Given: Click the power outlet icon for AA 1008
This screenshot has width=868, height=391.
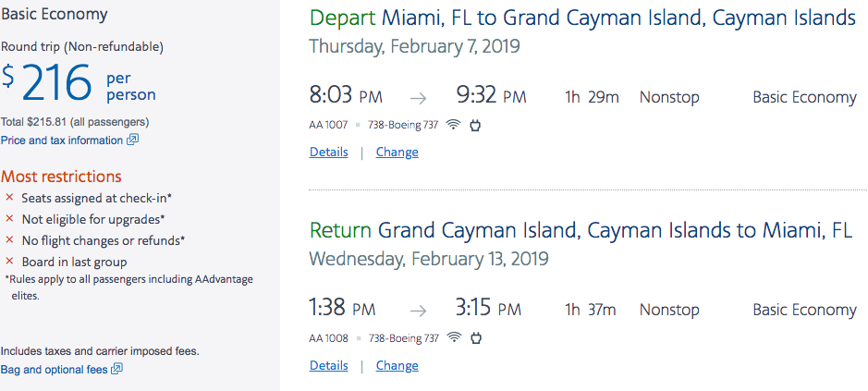Looking at the screenshot, I should pyautogui.click(x=475, y=338).
